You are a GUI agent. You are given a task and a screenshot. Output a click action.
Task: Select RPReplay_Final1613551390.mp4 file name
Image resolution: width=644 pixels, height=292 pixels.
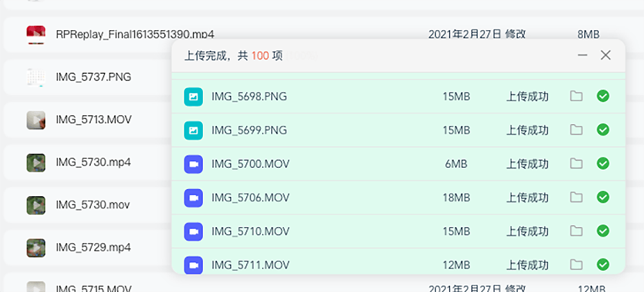[x=135, y=35]
